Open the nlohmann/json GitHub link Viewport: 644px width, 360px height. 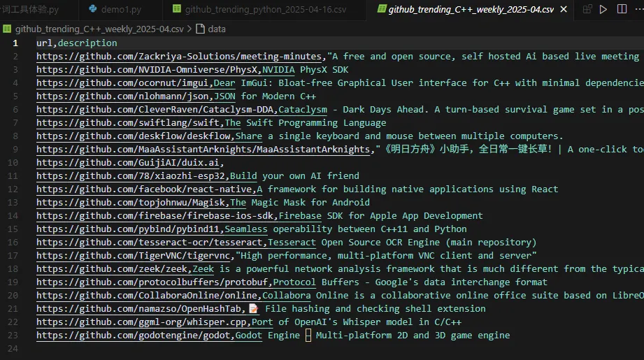(x=122, y=96)
